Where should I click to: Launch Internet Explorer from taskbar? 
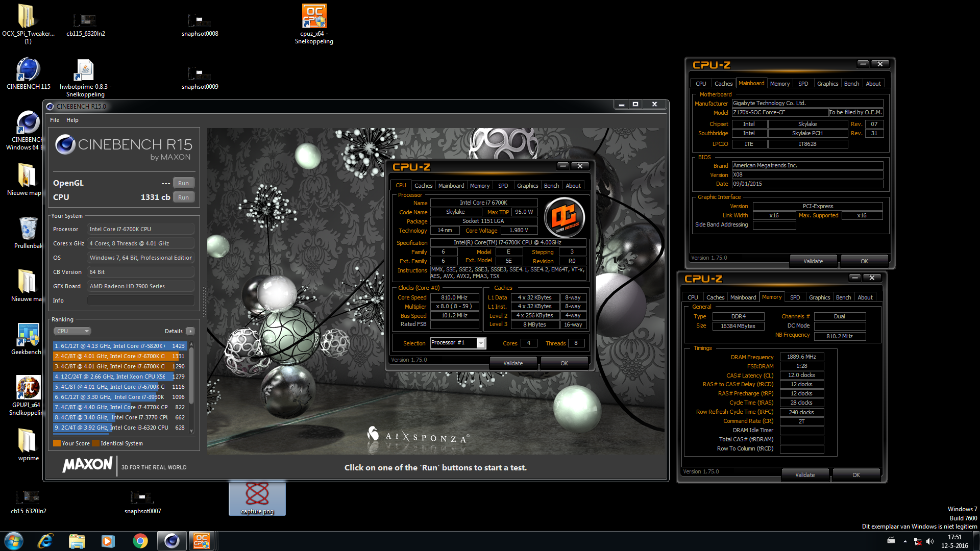(45, 541)
